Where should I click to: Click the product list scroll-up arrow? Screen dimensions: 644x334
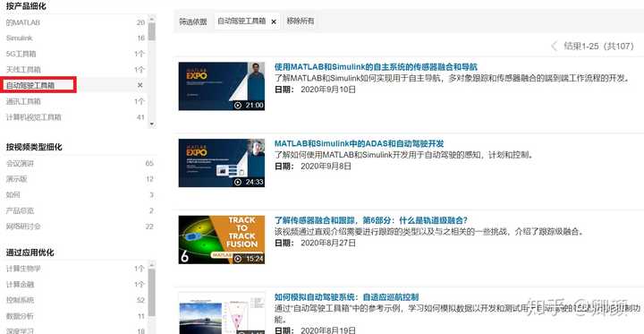click(152, 19)
